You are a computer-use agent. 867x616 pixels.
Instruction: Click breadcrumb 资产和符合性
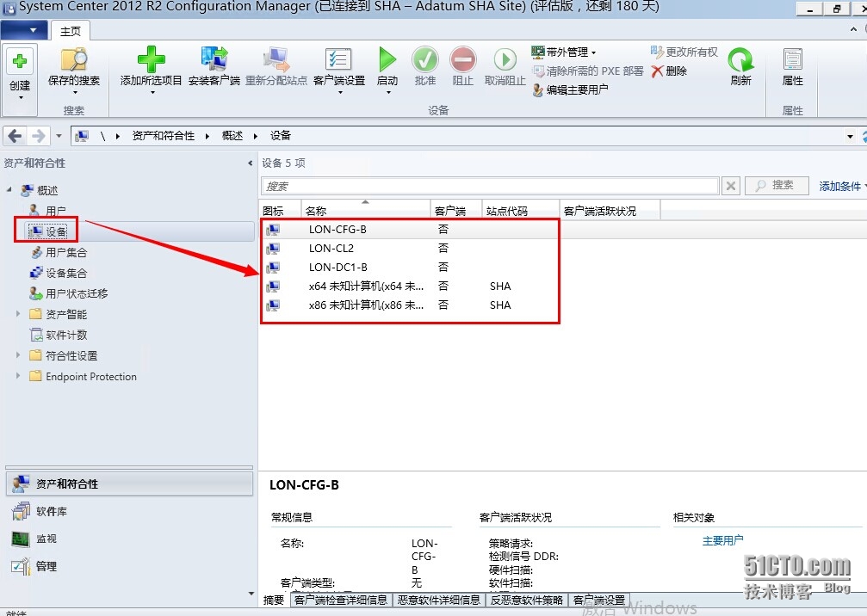tap(163, 135)
